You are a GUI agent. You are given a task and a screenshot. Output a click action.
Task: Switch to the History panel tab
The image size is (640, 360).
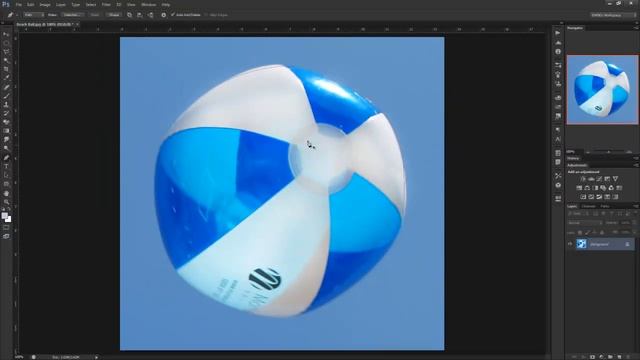coord(573,158)
